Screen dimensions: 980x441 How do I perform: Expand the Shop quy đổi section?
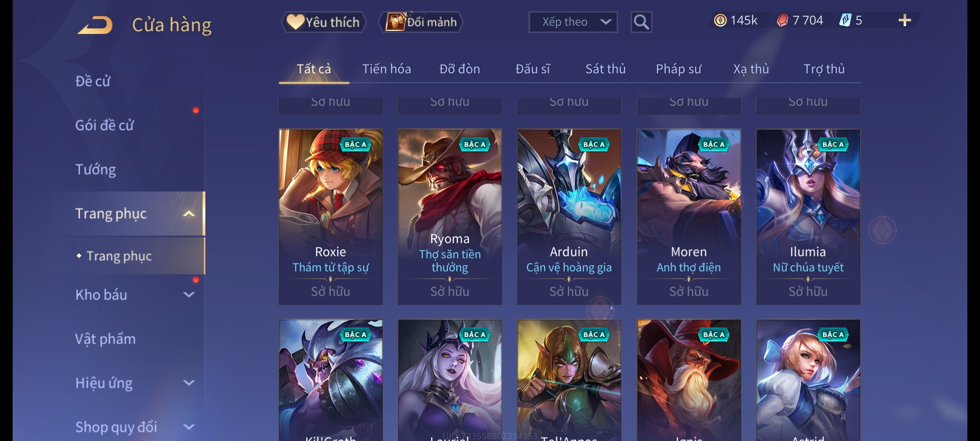click(x=189, y=427)
